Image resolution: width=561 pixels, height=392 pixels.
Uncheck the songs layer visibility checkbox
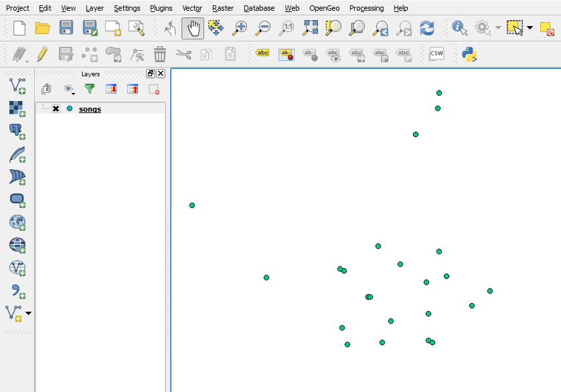(56, 109)
